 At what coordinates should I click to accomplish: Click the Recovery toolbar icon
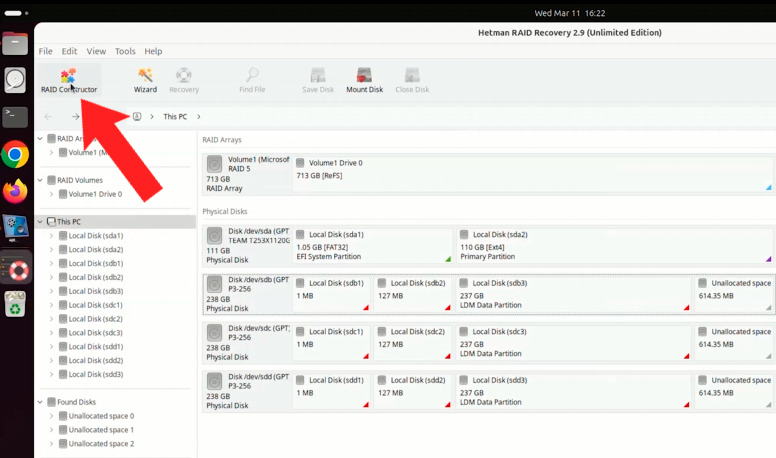point(184,81)
